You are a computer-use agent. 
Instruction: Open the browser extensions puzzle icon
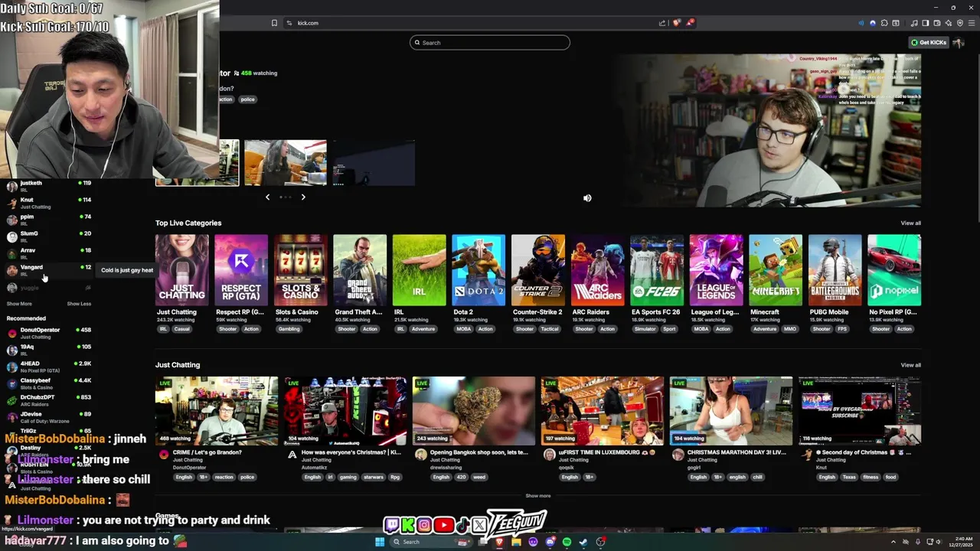tap(884, 23)
